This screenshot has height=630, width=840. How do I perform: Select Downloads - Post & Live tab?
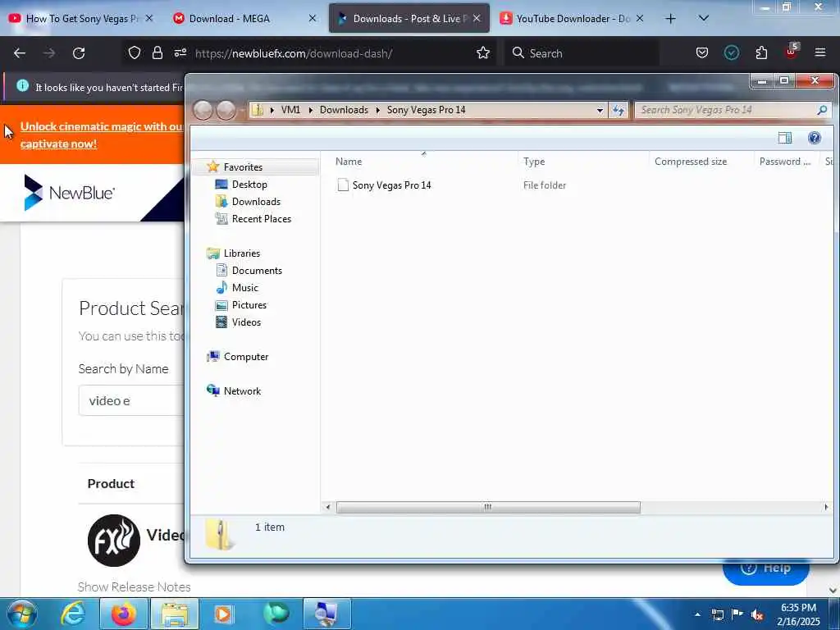pyautogui.click(x=409, y=18)
